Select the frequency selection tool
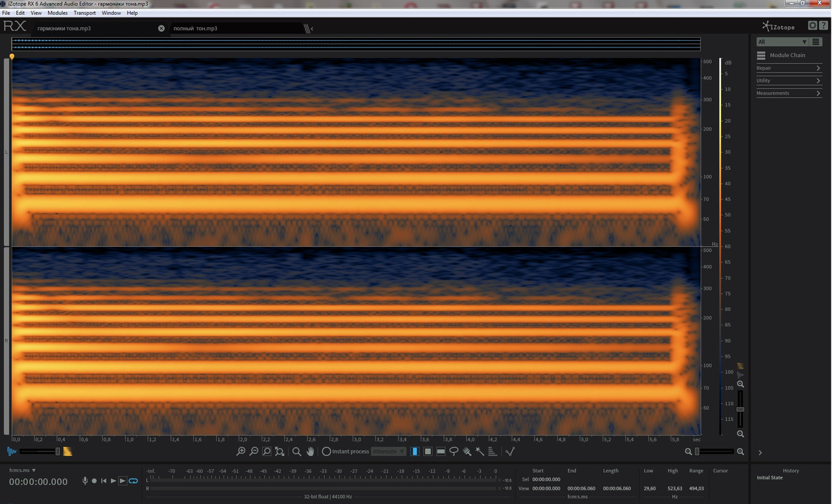This screenshot has height=504, width=832. 441,451
